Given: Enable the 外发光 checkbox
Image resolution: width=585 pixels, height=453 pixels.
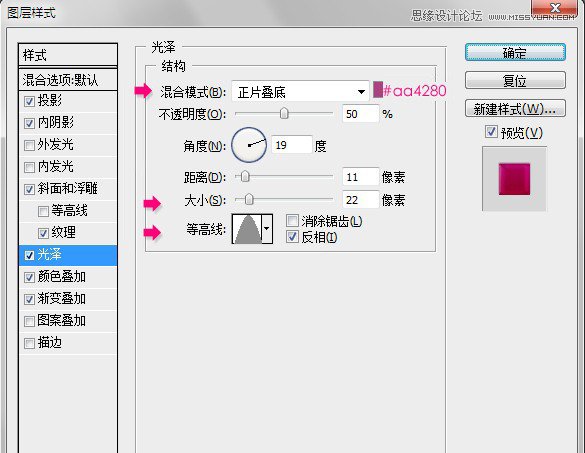Looking at the screenshot, I should (x=29, y=145).
